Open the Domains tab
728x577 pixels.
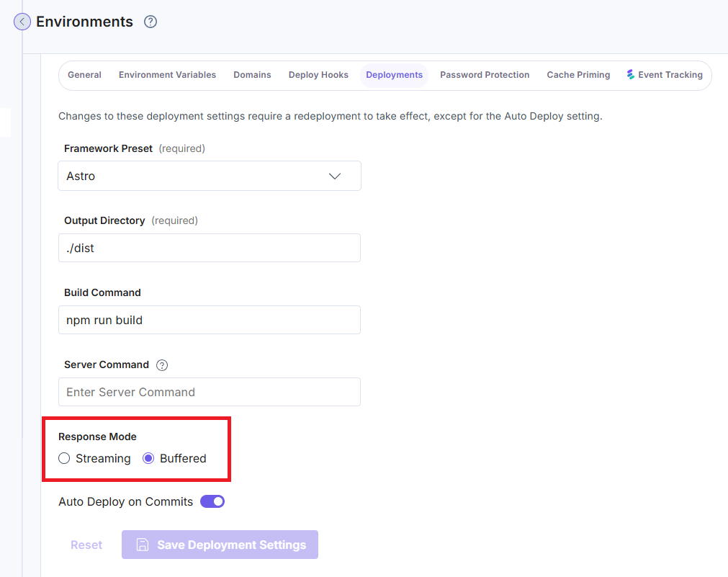click(252, 75)
